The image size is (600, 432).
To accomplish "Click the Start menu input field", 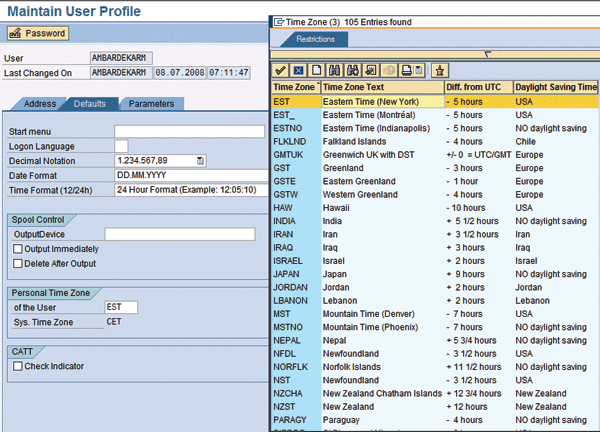I will [189, 131].
